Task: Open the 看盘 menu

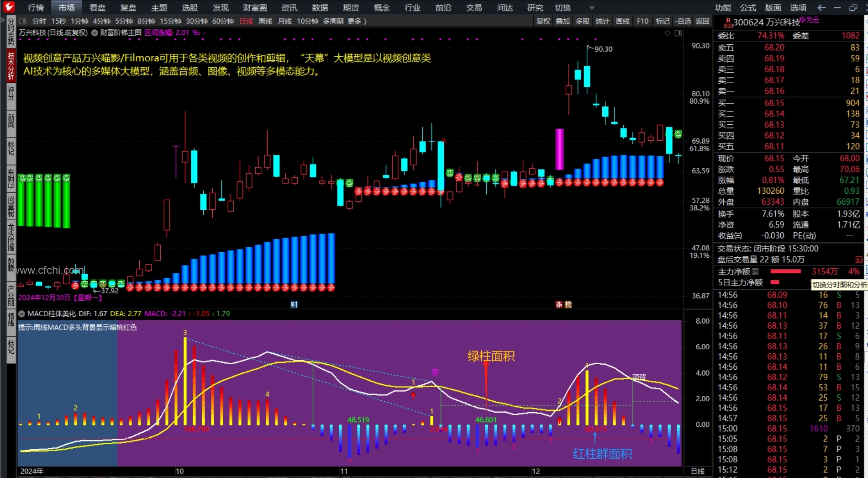Action: click(97, 7)
